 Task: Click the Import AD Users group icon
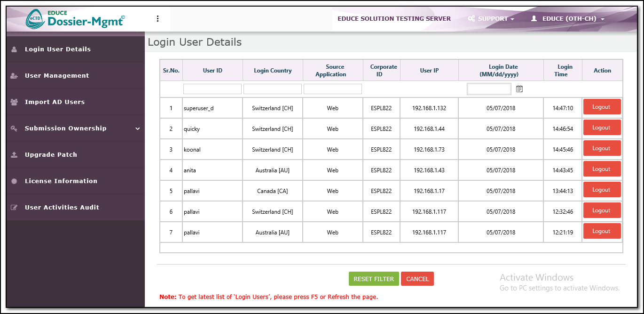(x=14, y=102)
